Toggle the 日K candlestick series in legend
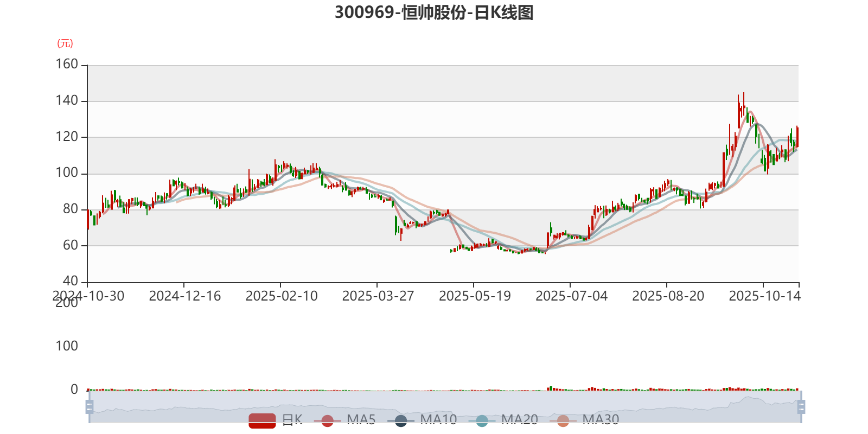 [x=276, y=420]
